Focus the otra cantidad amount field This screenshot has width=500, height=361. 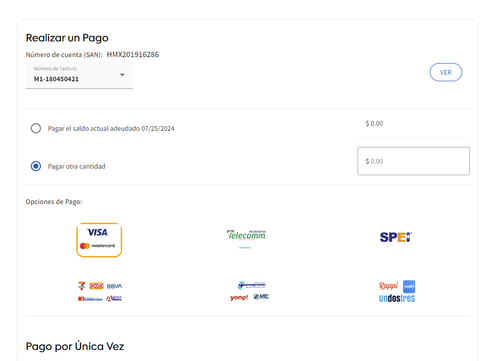[413, 161]
